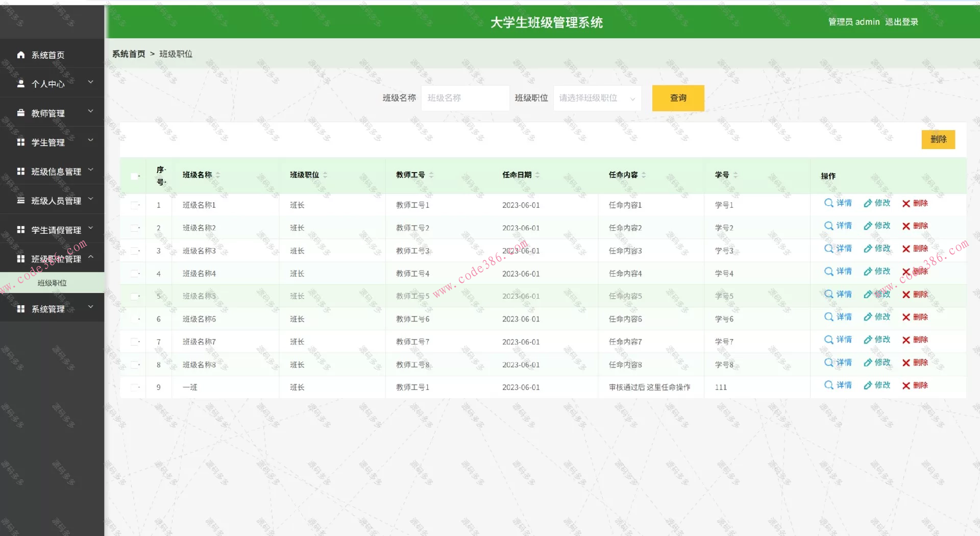Image resolution: width=980 pixels, height=536 pixels.
Task: Click 退出登录 to log out
Action: [899, 21]
